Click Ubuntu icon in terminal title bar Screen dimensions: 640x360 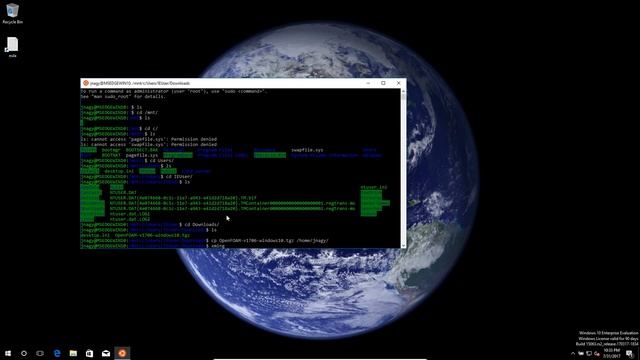[x=86, y=83]
